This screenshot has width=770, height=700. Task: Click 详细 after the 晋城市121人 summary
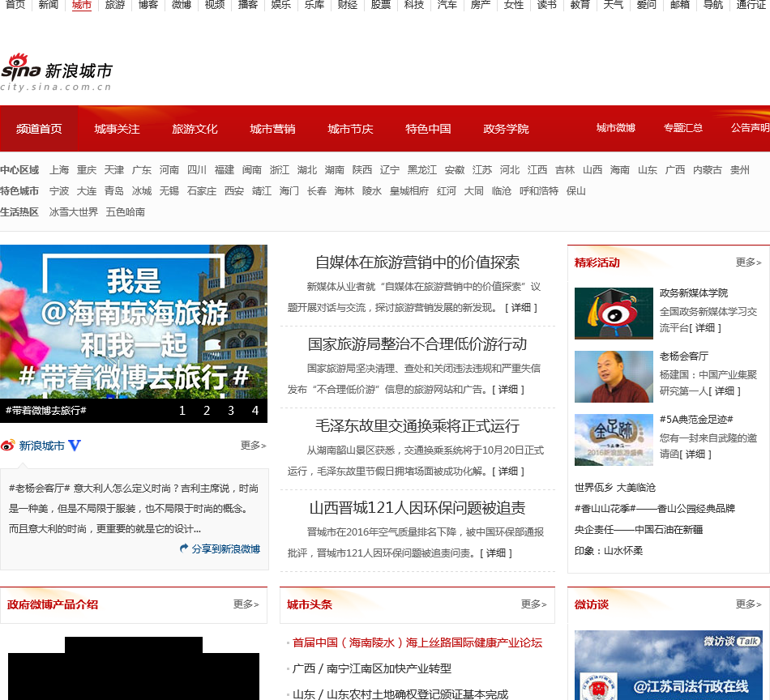pyautogui.click(x=496, y=553)
